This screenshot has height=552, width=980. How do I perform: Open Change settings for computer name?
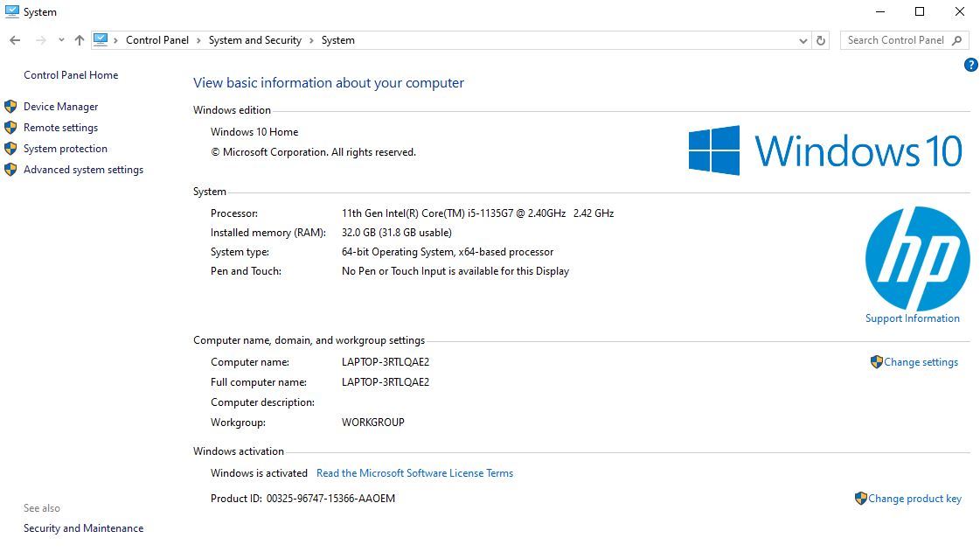(x=921, y=362)
